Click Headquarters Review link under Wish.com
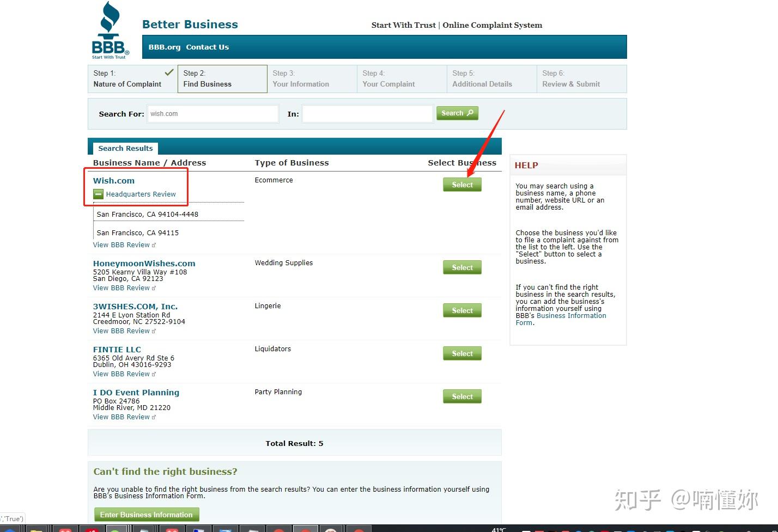 pyautogui.click(x=141, y=194)
